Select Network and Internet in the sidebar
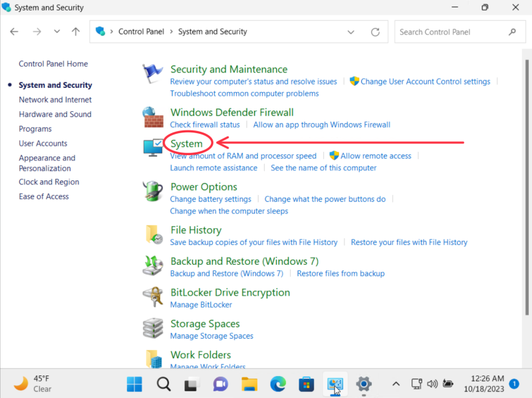 pos(55,99)
